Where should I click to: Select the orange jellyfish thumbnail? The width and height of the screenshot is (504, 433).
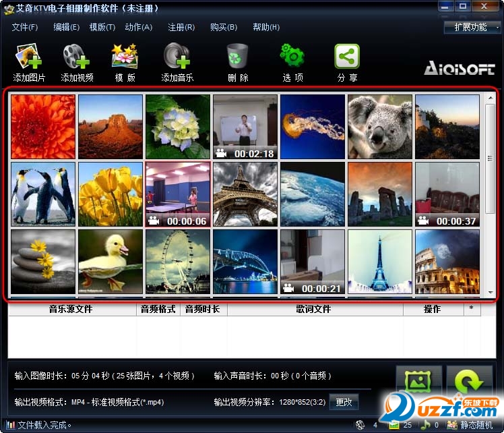click(x=313, y=127)
